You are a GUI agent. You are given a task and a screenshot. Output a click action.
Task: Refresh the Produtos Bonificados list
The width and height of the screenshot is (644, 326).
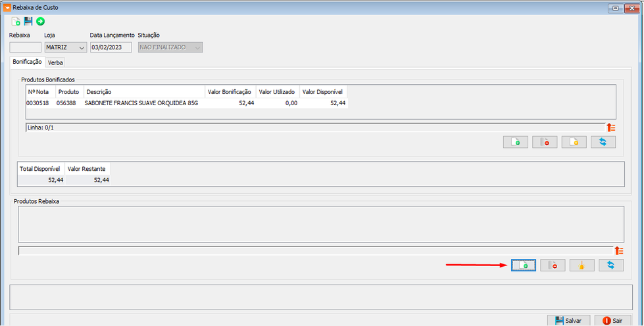[x=603, y=142]
